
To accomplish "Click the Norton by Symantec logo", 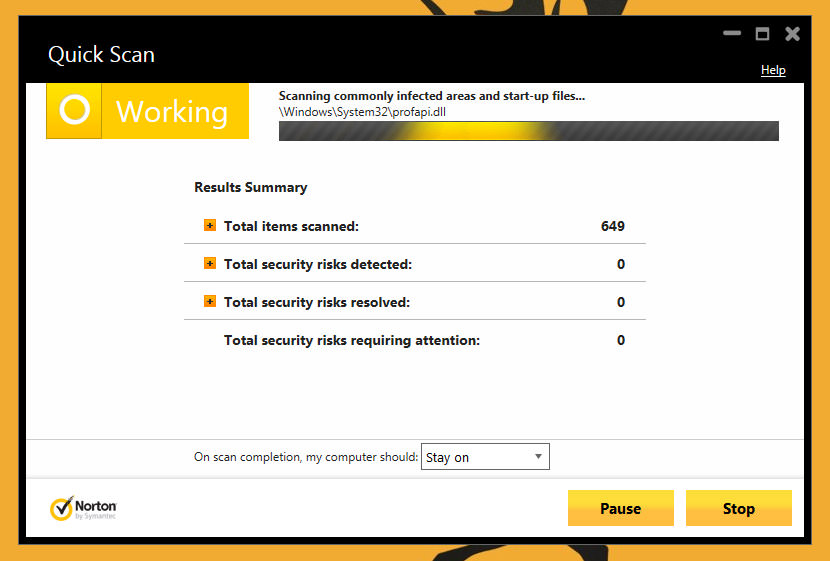I will (84, 508).
